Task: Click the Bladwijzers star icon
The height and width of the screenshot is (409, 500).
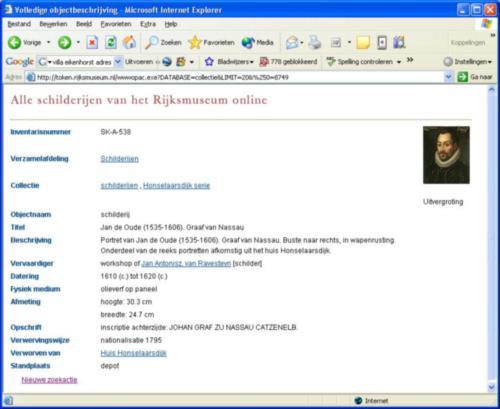Action: [x=209, y=62]
